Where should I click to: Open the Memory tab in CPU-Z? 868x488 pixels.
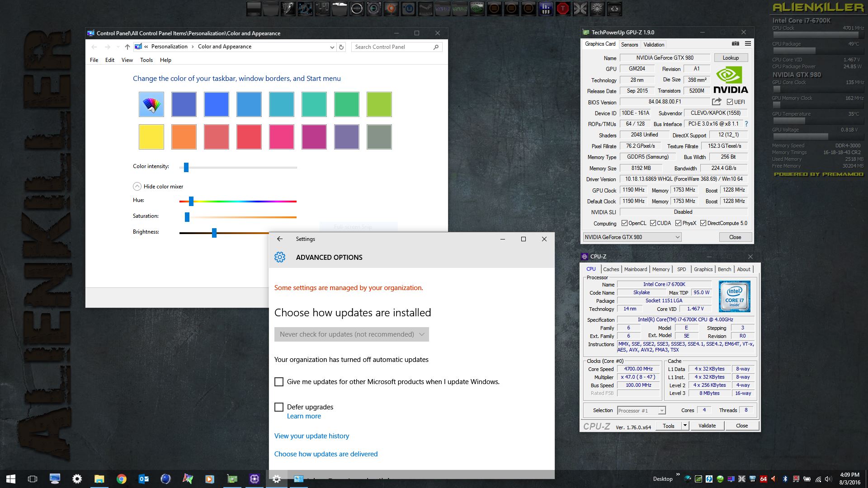pyautogui.click(x=660, y=269)
